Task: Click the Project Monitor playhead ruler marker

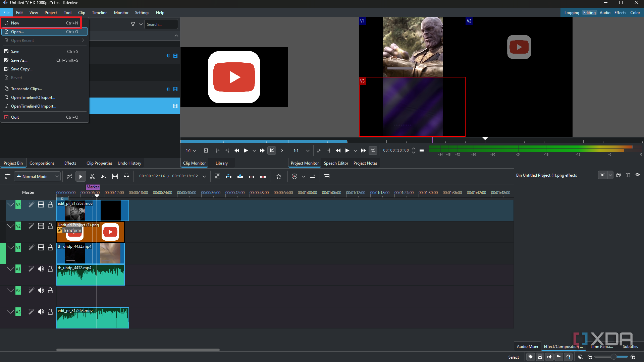Action: [x=485, y=138]
